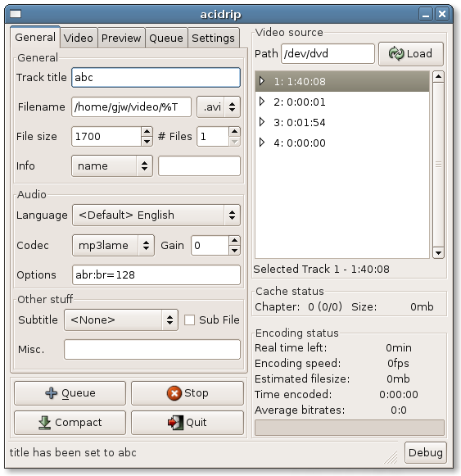461x476 pixels.
Task: Close the acidrip window
Action: [x=442, y=14]
